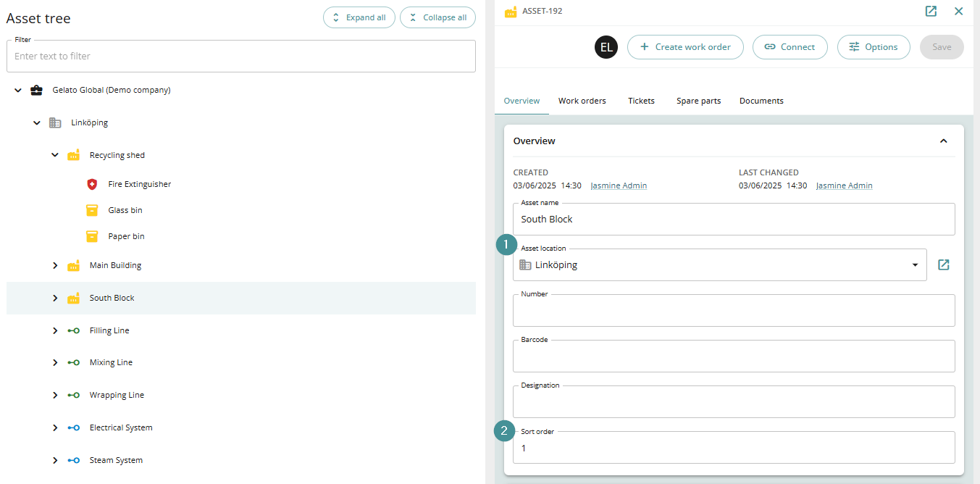Screen dimensions: 980x484
Task: Focus the asset tree Filter field
Action: (241, 56)
